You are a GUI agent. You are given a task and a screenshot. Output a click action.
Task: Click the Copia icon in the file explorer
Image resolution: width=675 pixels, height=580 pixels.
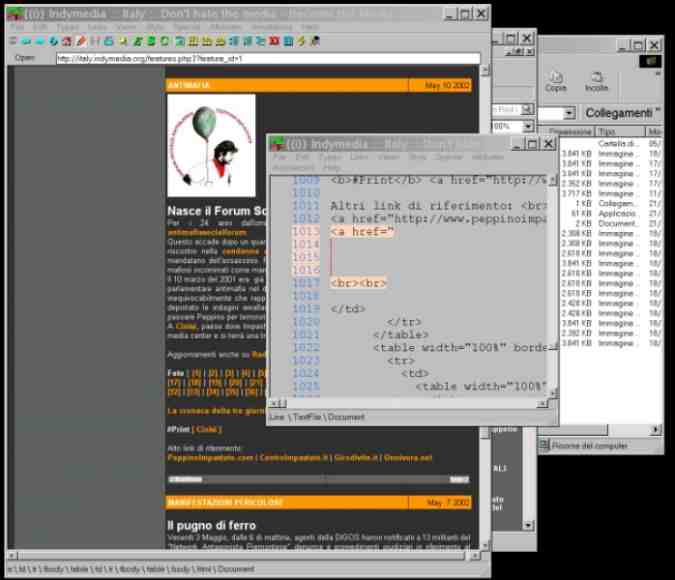pos(556,81)
